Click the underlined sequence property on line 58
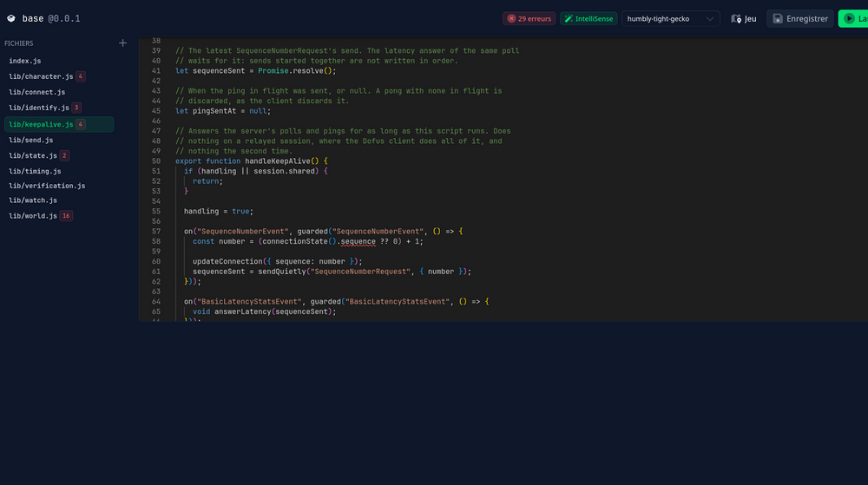This screenshot has width=868, height=485. click(x=358, y=241)
